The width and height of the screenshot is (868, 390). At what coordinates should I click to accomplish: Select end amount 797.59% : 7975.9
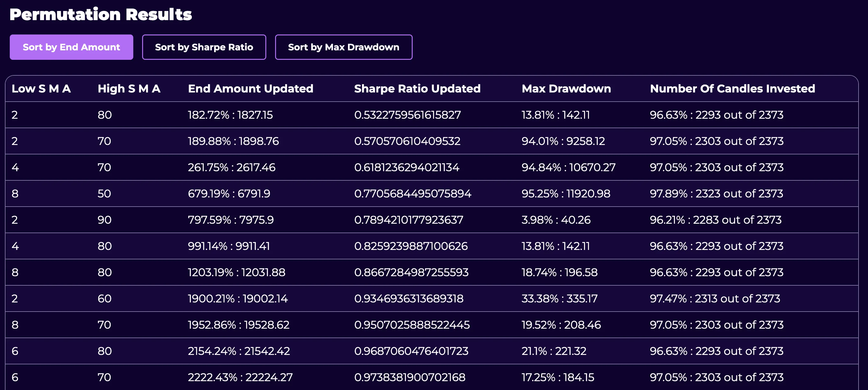tap(231, 220)
